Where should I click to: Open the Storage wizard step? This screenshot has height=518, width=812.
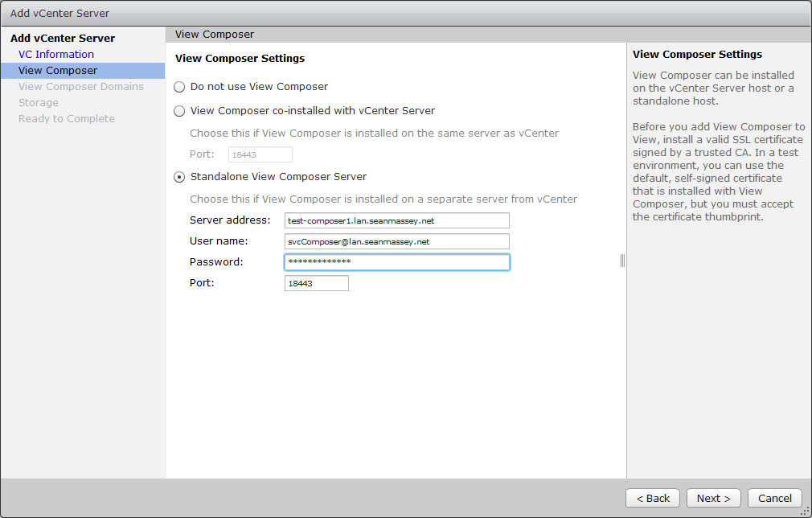(39, 103)
